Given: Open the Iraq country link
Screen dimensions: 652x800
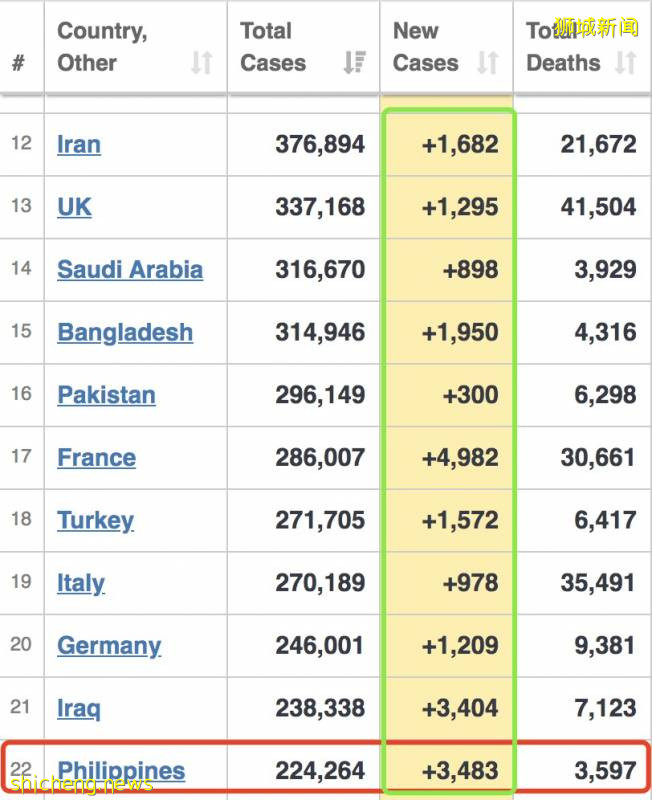Looking at the screenshot, I should pos(79,709).
